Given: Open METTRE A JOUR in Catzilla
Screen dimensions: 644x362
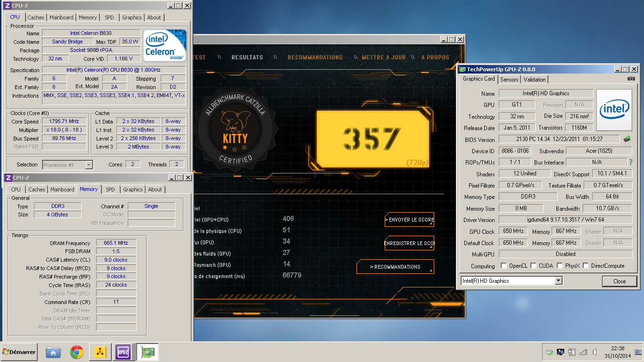Looking at the screenshot, I should click(384, 58).
